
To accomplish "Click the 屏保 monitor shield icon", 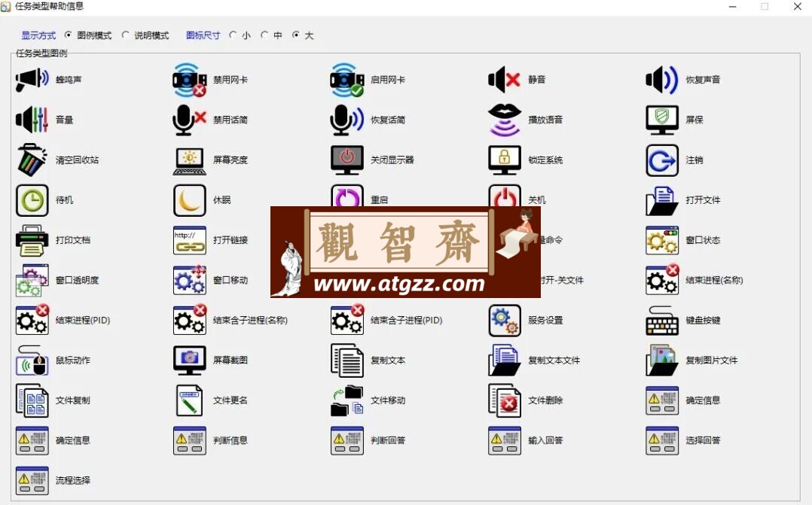I will [662, 120].
